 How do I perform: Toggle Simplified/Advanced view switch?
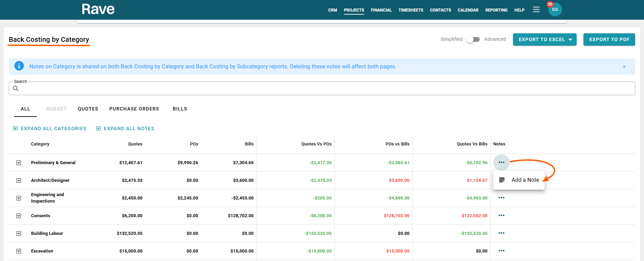(473, 39)
